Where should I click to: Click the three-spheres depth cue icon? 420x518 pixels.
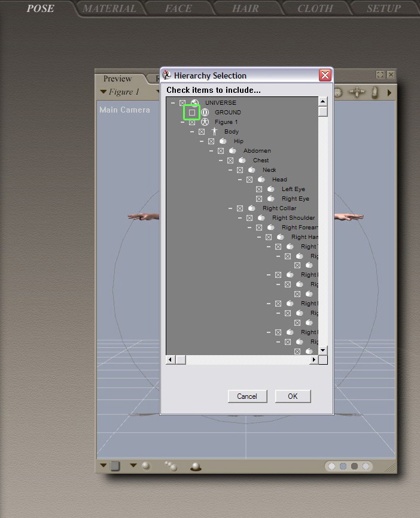point(171,466)
